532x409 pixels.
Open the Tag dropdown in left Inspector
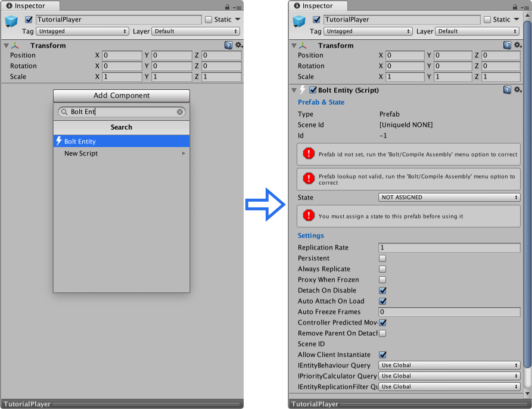[82, 31]
